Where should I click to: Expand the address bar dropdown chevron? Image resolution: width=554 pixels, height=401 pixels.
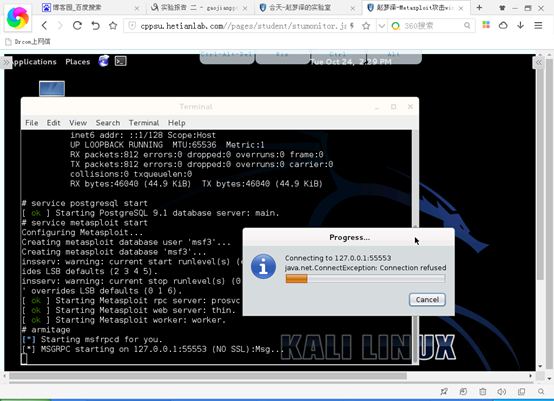click(x=382, y=25)
